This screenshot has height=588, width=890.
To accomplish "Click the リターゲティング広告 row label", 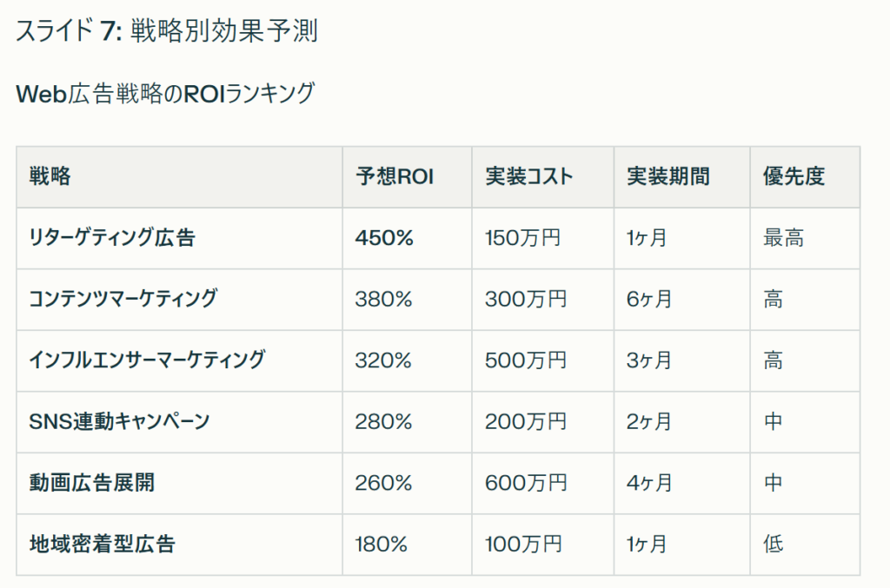I will tap(112, 238).
